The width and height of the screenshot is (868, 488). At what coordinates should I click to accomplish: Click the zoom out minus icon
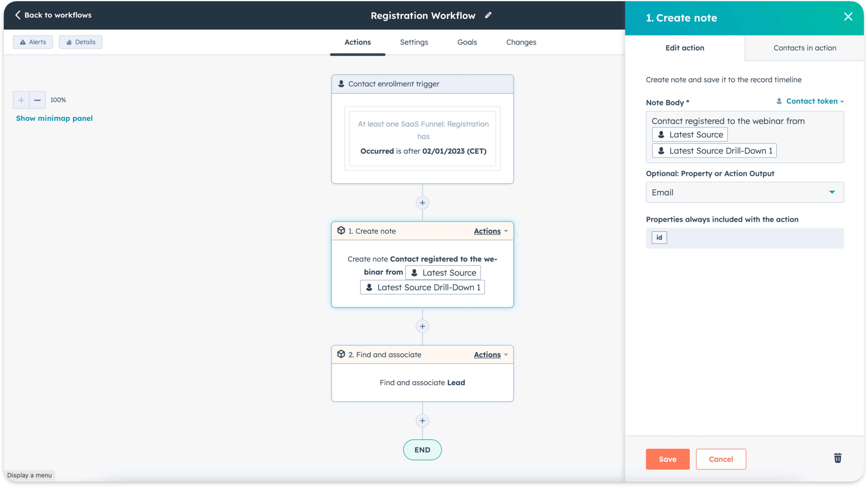point(37,100)
